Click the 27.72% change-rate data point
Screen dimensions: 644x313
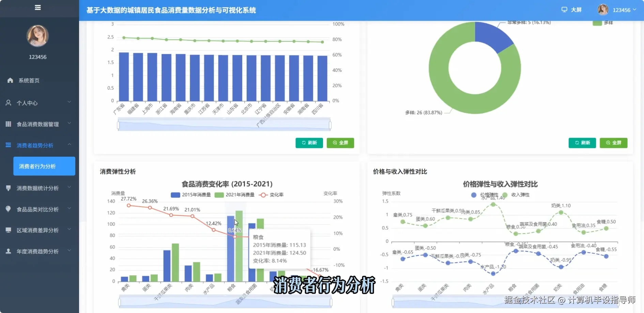point(129,205)
